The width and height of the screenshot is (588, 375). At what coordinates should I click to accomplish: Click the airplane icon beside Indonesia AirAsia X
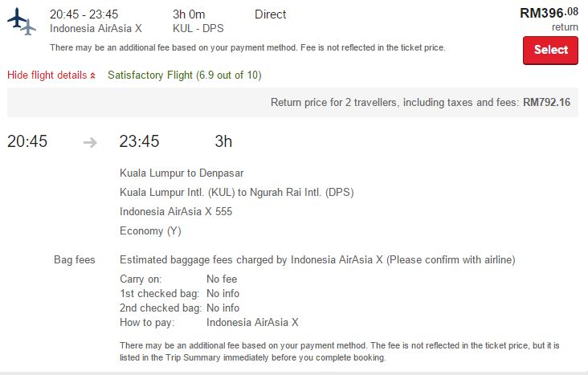coord(22,22)
